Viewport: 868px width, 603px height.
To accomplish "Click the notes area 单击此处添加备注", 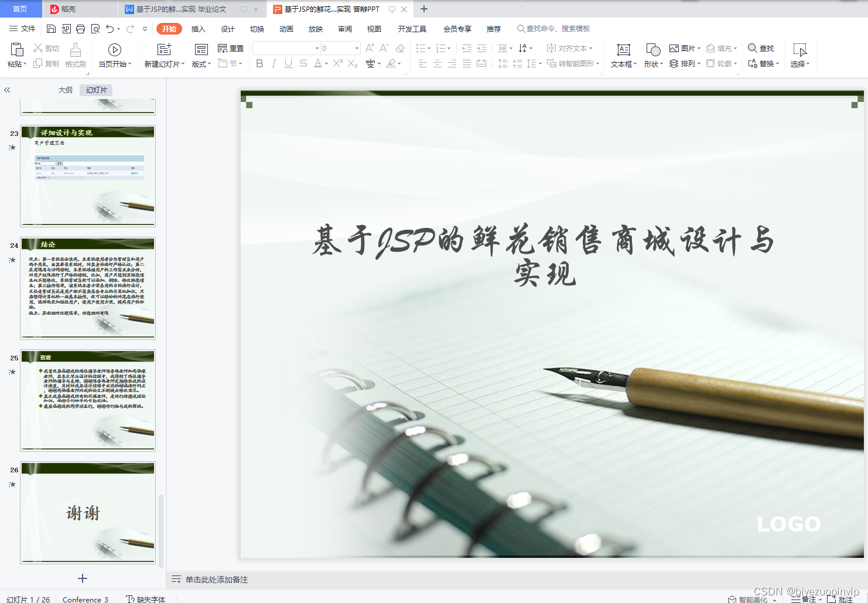I will (x=217, y=580).
